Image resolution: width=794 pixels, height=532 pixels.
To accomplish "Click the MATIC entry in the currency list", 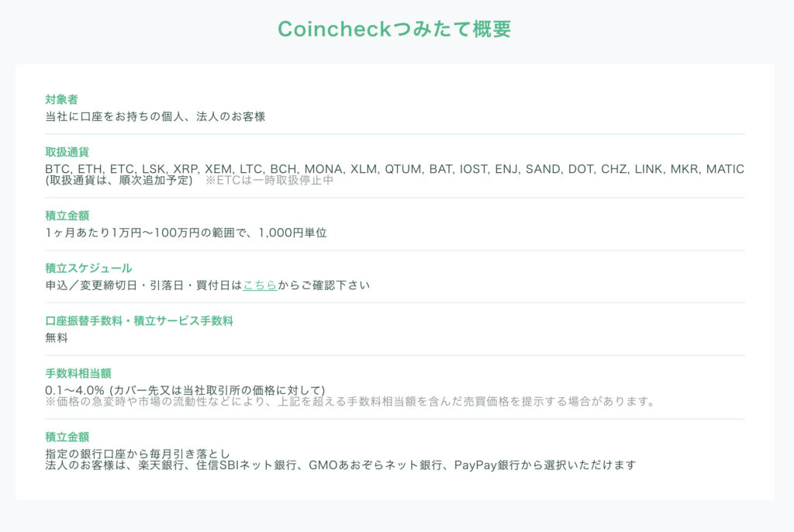I will point(725,169).
